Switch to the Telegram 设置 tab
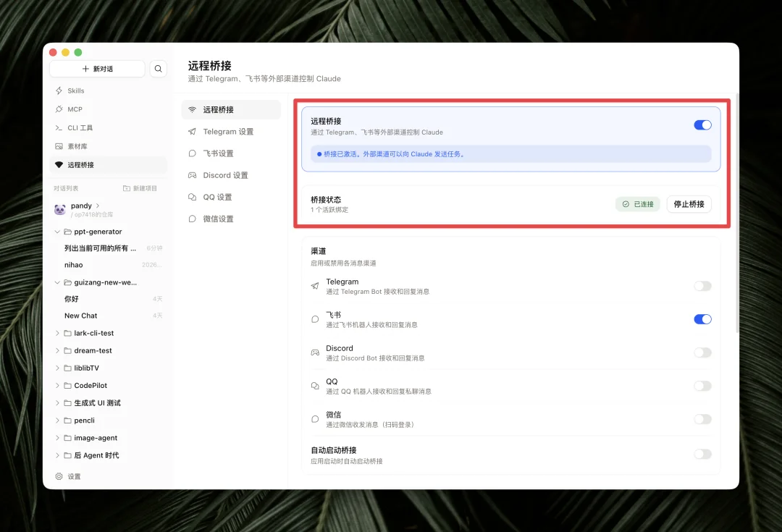The height and width of the screenshot is (532, 782). click(230, 131)
